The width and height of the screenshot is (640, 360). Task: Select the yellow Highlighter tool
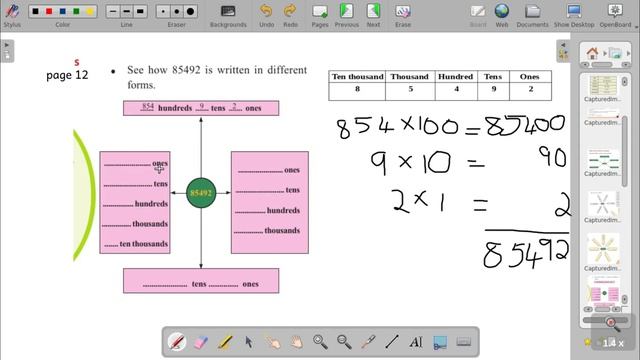click(x=224, y=342)
